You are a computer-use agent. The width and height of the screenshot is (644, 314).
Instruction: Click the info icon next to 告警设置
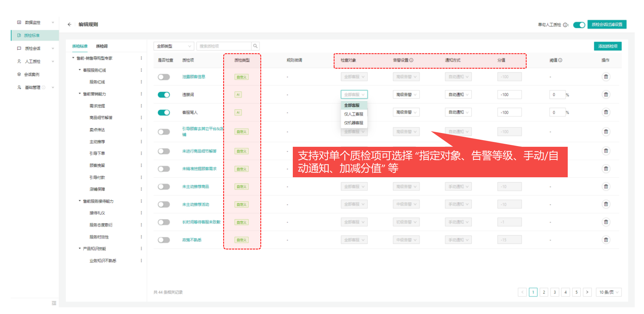[411, 60]
